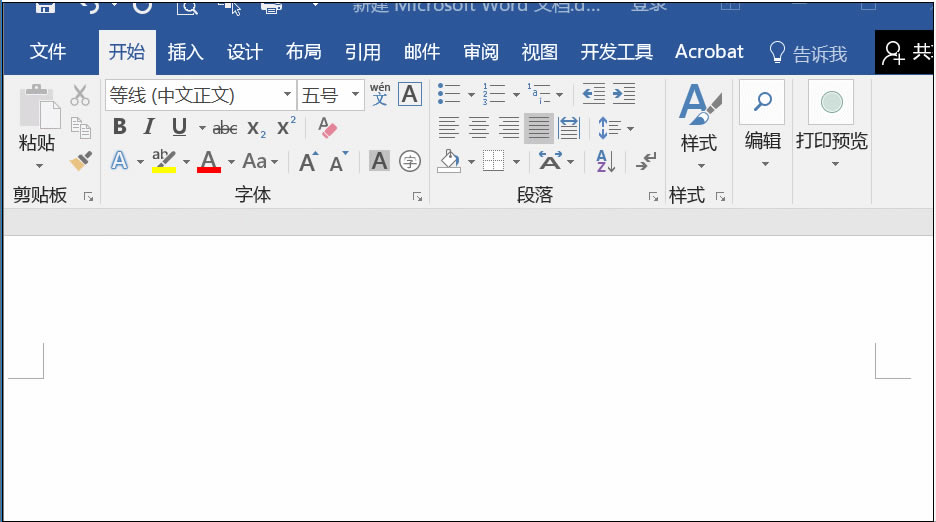Click the 告诉我 search box
936x522 pixels.
click(x=808, y=53)
